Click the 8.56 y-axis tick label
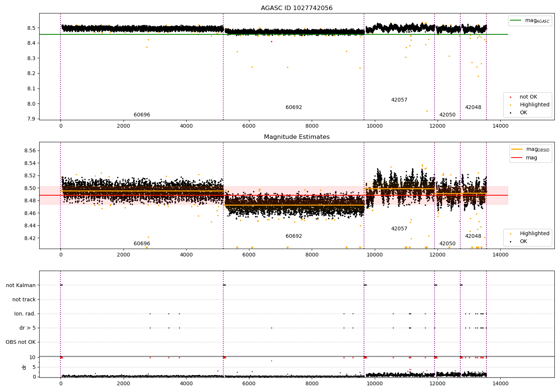 (30, 151)
